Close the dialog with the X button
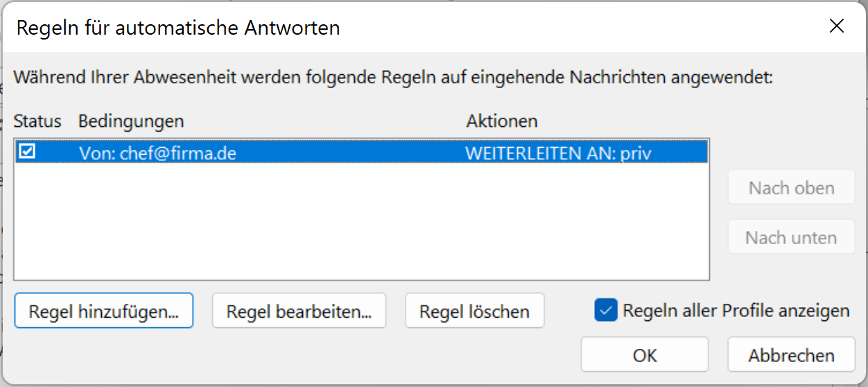Image resolution: width=868 pixels, height=387 pixels. pyautogui.click(x=837, y=26)
